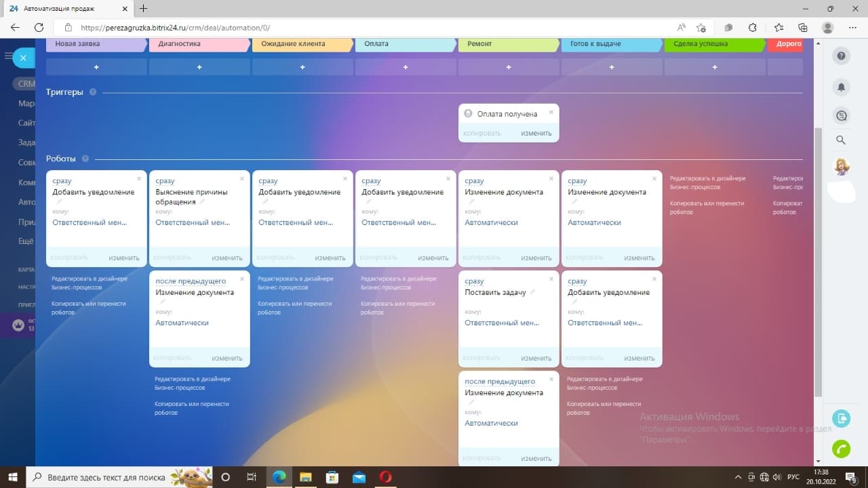
Task: Open the help question mark icon in right sidebar
Action: 842,56
